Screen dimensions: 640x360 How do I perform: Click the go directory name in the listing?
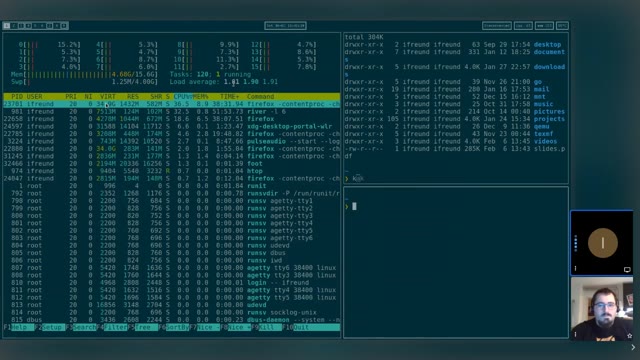click(538, 82)
